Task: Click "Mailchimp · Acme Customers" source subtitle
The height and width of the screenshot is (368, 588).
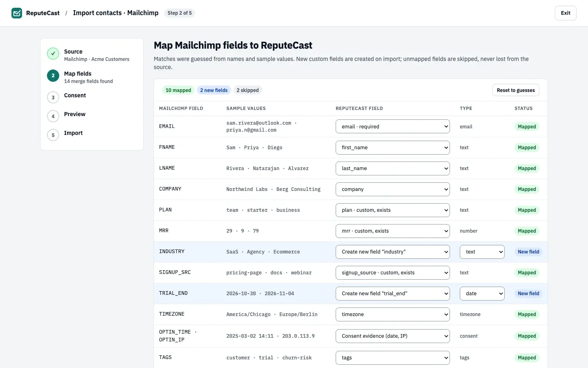Action: (x=97, y=59)
